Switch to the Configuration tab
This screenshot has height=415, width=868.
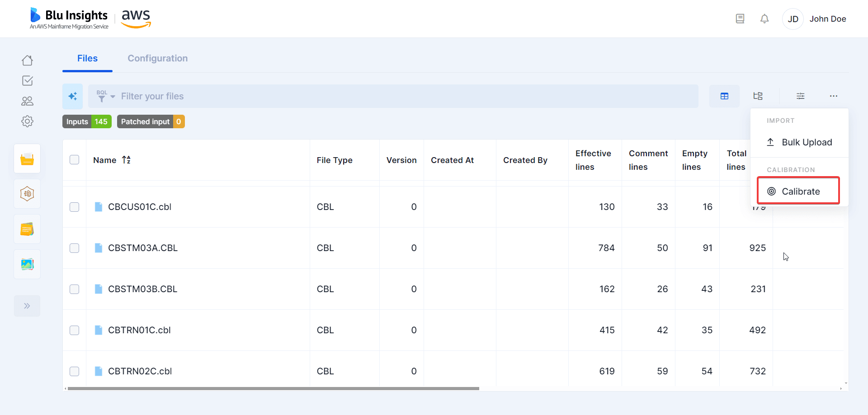pyautogui.click(x=157, y=58)
